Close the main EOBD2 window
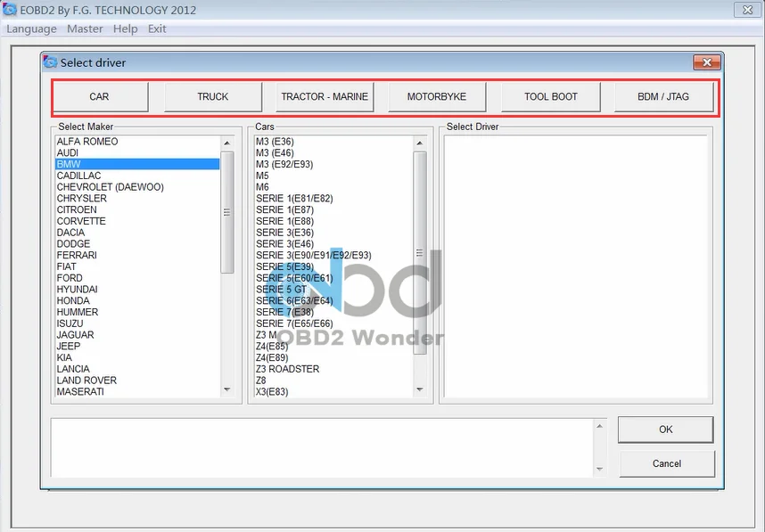The width and height of the screenshot is (765, 532). [747, 9]
